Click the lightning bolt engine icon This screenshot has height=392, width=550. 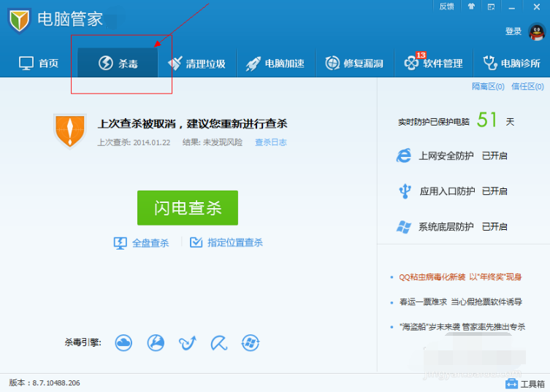156,342
